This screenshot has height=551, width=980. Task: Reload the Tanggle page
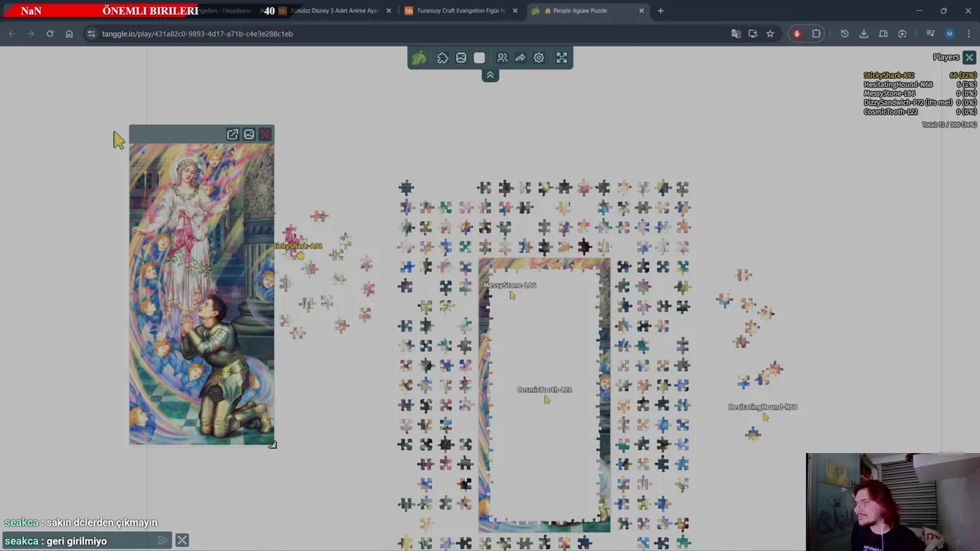click(50, 34)
